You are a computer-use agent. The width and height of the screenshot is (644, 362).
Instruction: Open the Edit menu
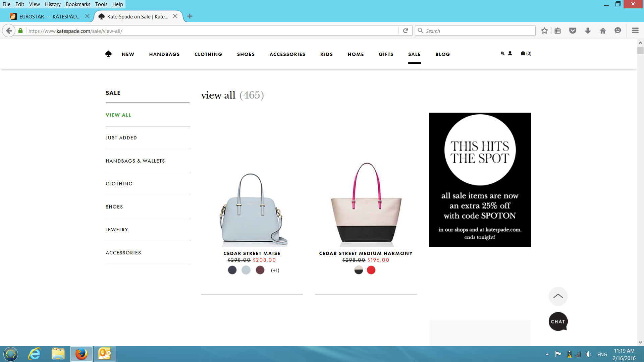click(x=19, y=4)
